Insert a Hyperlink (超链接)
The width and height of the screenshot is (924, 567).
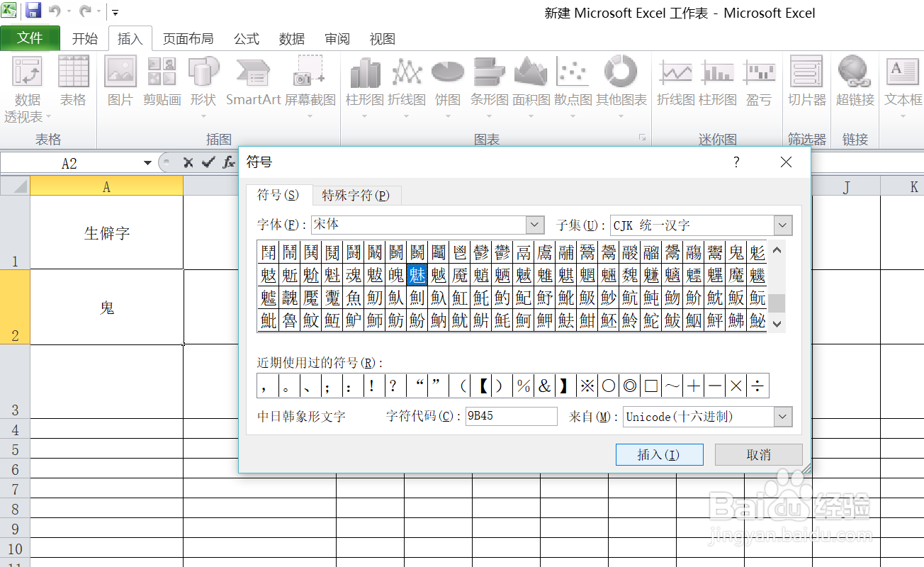855,82
